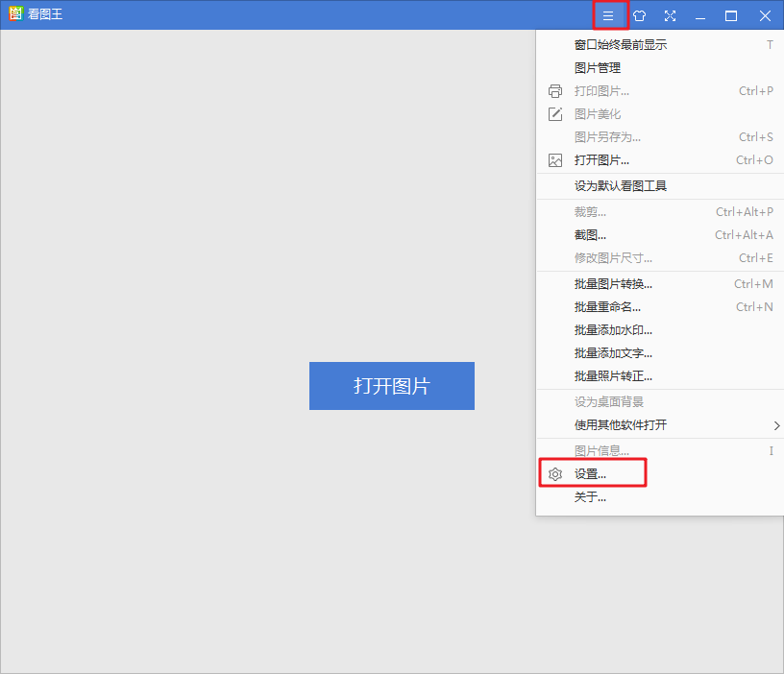This screenshot has width=784, height=674.
Task: Choose 打开图片... menu entry
Action: (660, 160)
